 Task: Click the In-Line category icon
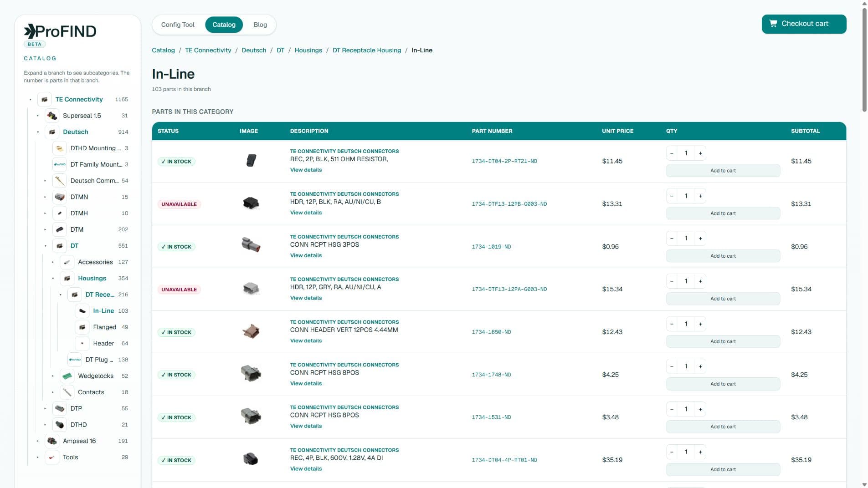click(x=82, y=311)
